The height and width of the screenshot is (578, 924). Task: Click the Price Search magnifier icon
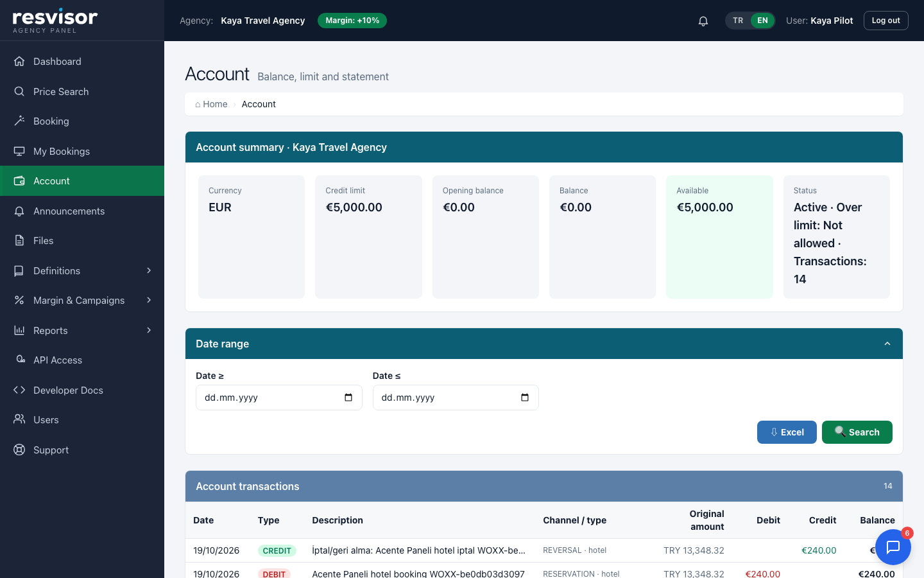[19, 92]
